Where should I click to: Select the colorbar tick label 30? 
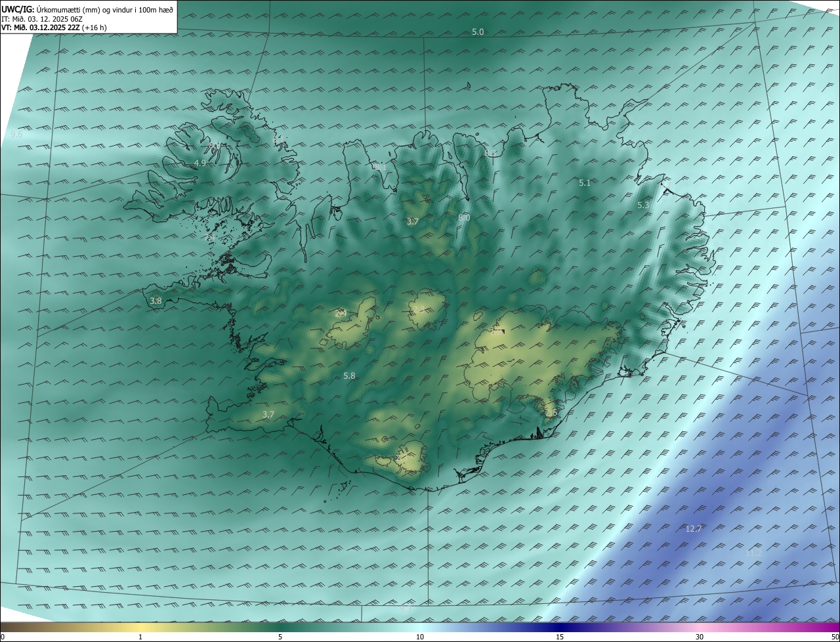click(700, 637)
